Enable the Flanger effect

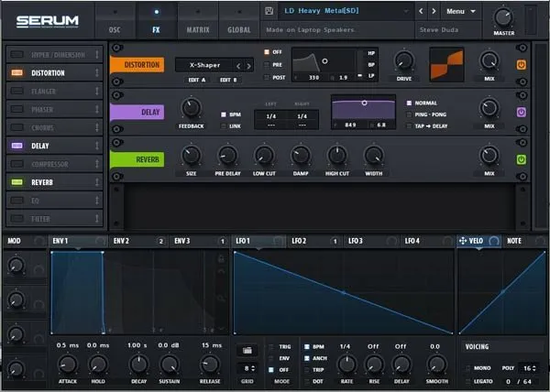click(x=16, y=91)
